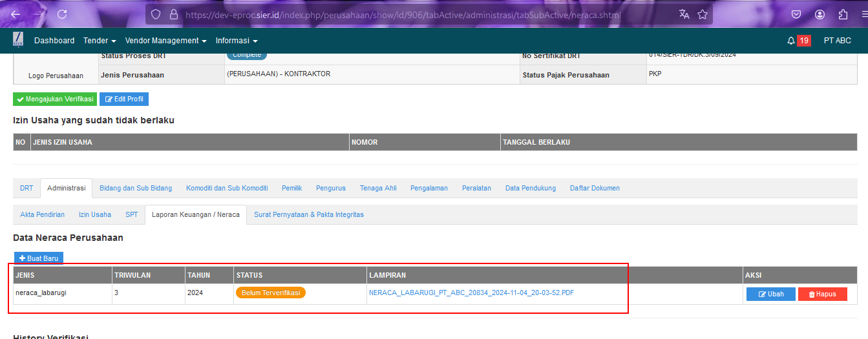The height and width of the screenshot is (339, 868).
Task: Open the NERACA_LABARUGI PDF attachment link
Action: (x=471, y=293)
